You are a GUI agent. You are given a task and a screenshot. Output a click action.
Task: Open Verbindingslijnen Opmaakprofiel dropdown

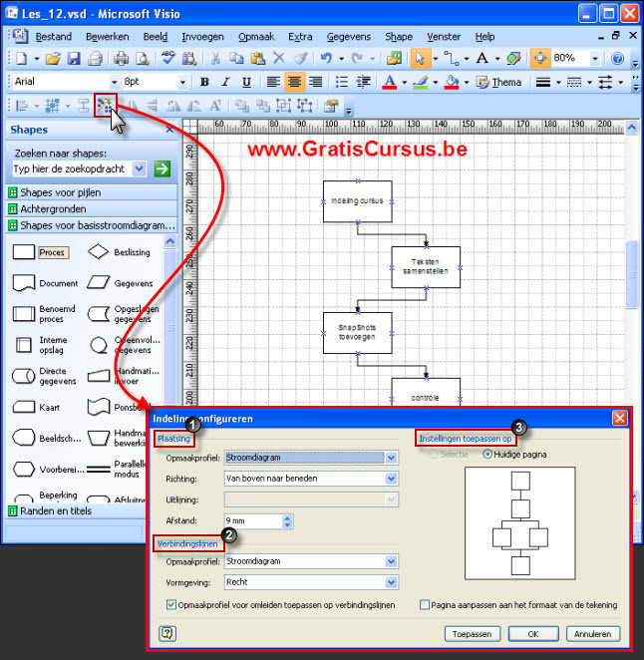click(x=391, y=561)
